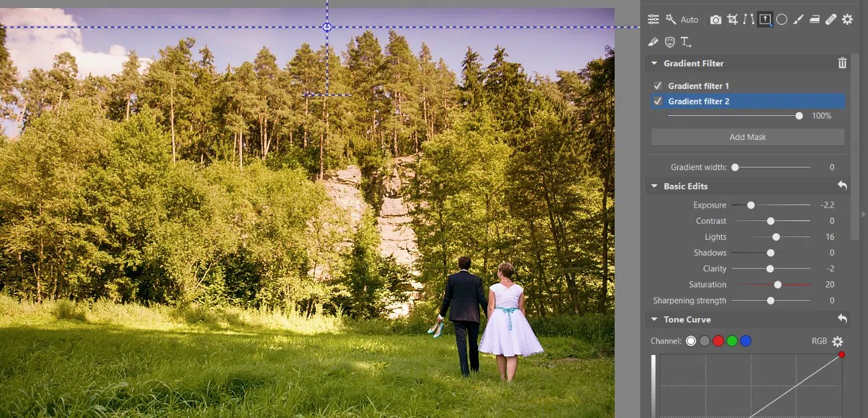This screenshot has width=868, height=418.
Task: Delete gradient filters via trash icon
Action: coord(843,63)
